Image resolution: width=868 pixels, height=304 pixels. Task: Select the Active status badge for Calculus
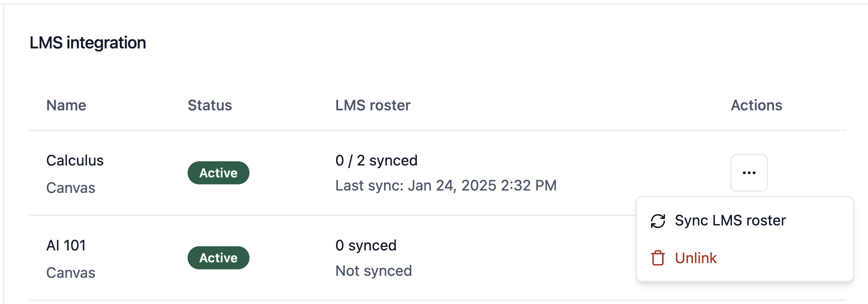coord(218,173)
